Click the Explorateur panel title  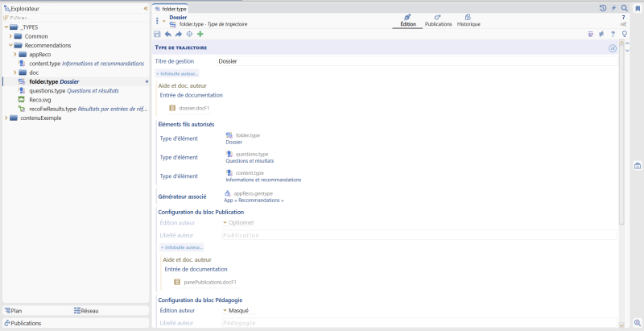click(25, 9)
